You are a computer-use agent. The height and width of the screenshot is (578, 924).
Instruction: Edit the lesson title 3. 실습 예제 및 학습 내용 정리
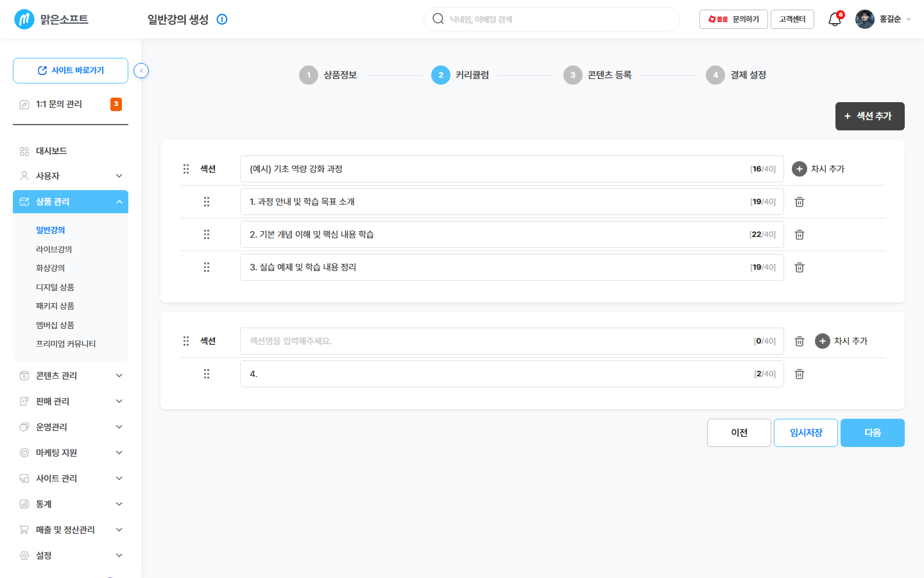tap(512, 267)
